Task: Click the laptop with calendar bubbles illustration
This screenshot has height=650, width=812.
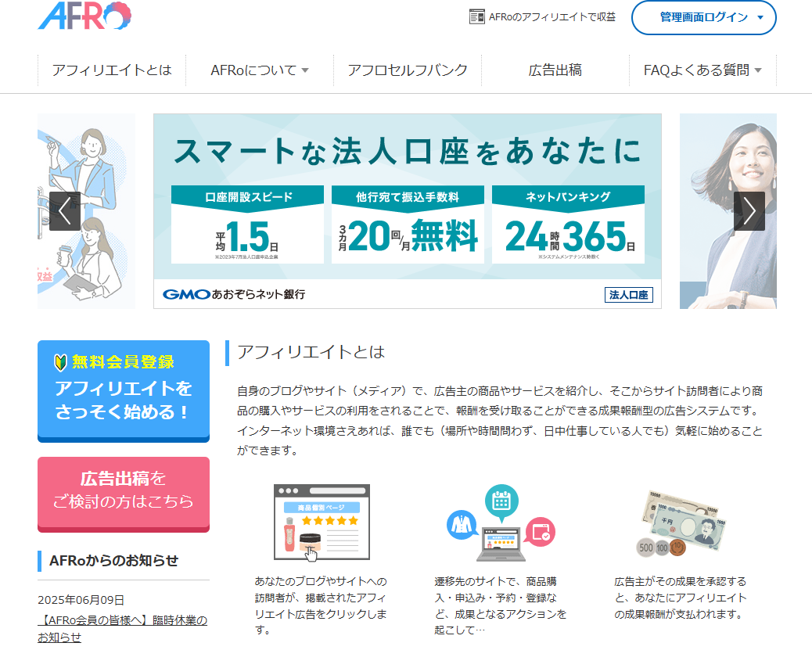Action: click(501, 522)
